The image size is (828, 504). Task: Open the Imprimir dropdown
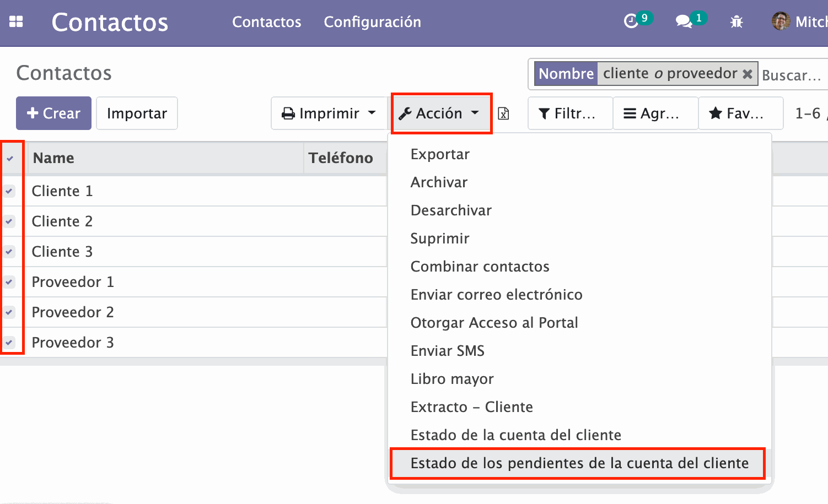[329, 113]
